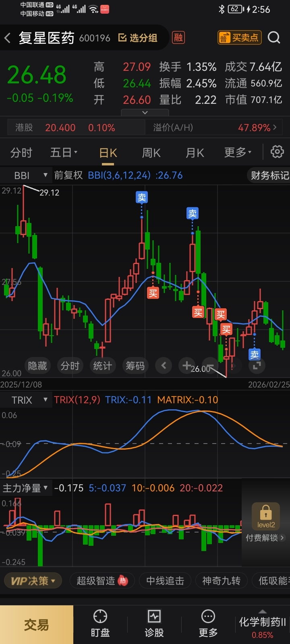This screenshot has width=290, height=644.
Task: Hide chart overlay with 隐藏 button
Action: [37, 366]
